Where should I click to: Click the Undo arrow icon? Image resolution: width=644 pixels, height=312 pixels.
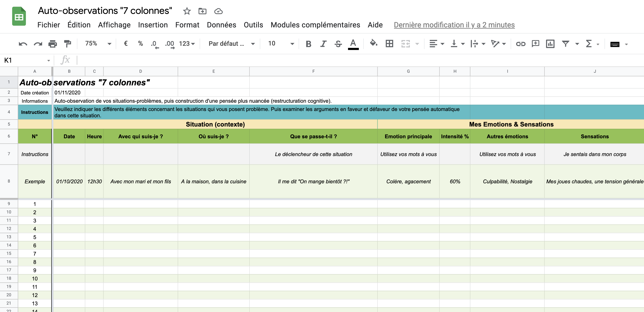23,44
